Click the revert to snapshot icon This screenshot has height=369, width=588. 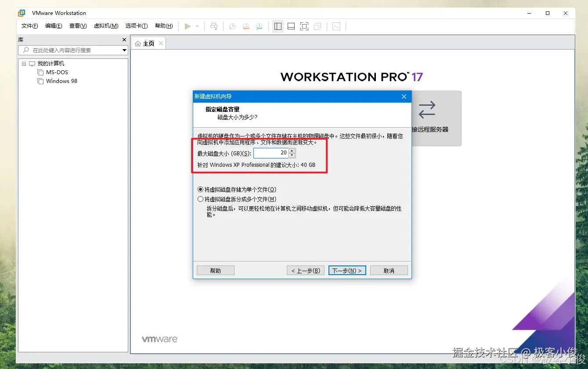click(246, 26)
